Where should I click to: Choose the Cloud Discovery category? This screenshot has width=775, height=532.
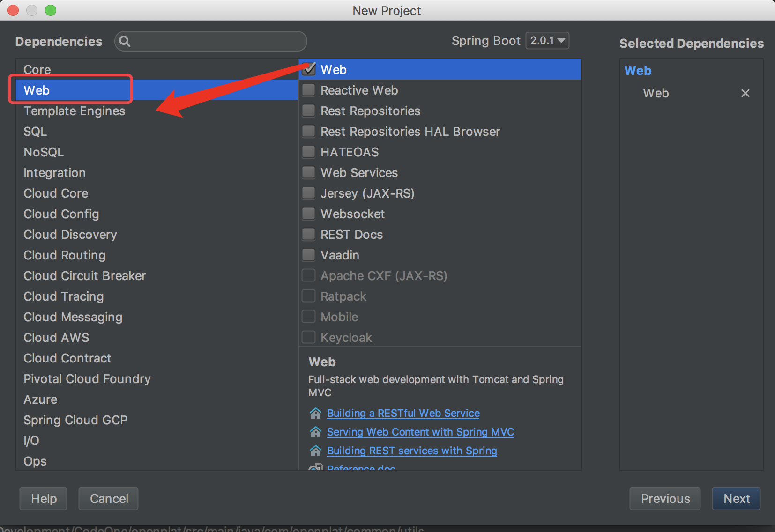pos(157,234)
